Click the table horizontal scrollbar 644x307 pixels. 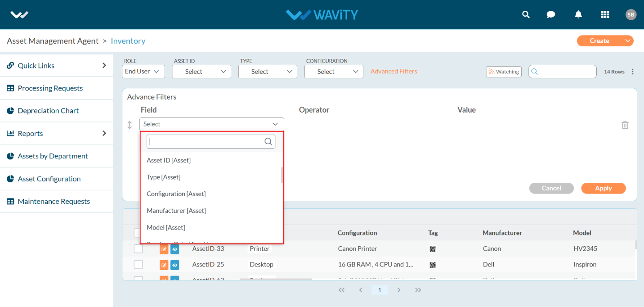[276, 279]
